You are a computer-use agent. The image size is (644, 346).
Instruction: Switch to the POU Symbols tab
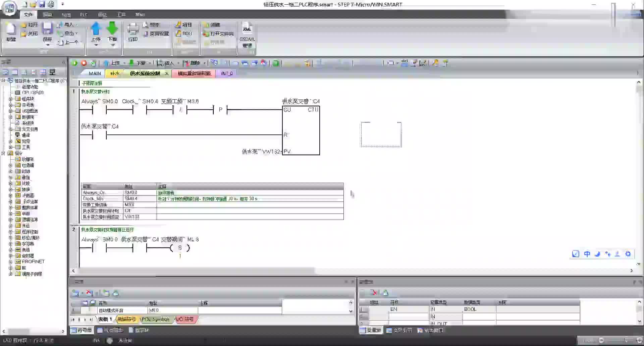[155, 319]
